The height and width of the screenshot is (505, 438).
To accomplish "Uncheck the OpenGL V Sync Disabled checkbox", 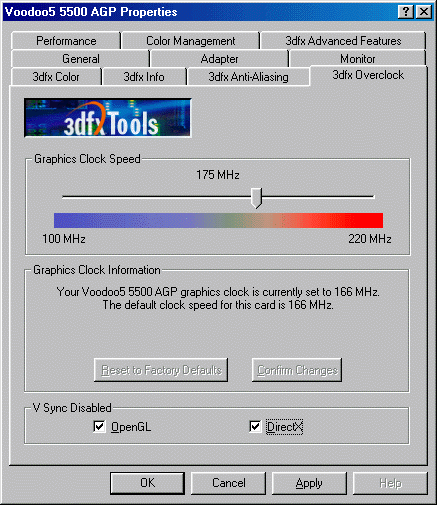I will pos(99,427).
